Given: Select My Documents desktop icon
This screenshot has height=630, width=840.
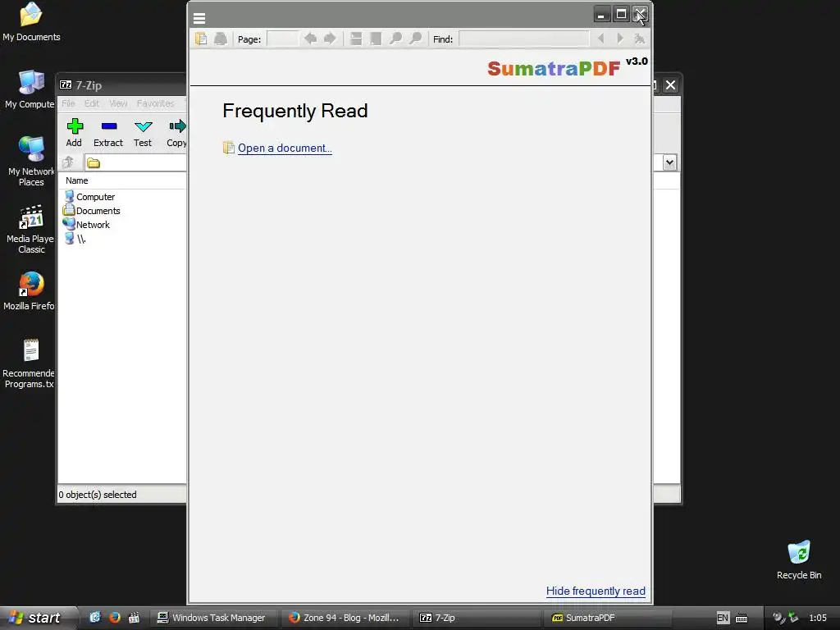Looking at the screenshot, I should (31, 22).
